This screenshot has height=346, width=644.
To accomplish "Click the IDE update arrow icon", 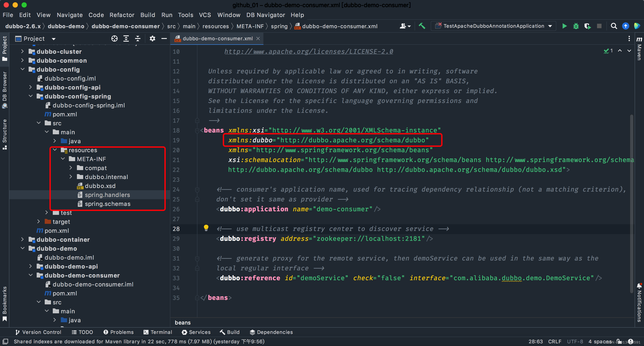I will click(x=625, y=26).
